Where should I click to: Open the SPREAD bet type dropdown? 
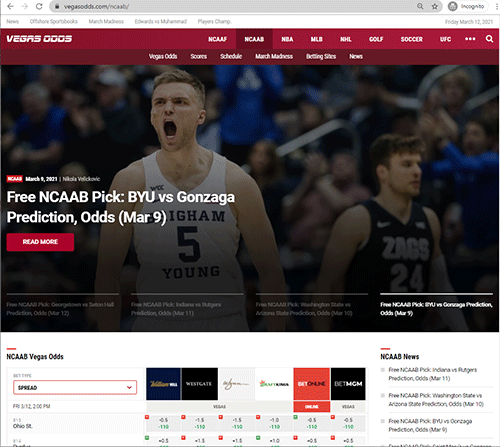[x=75, y=387]
